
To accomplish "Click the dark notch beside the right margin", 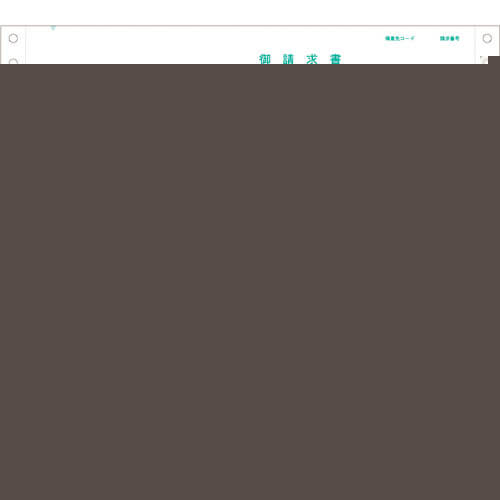I will [x=494, y=60].
